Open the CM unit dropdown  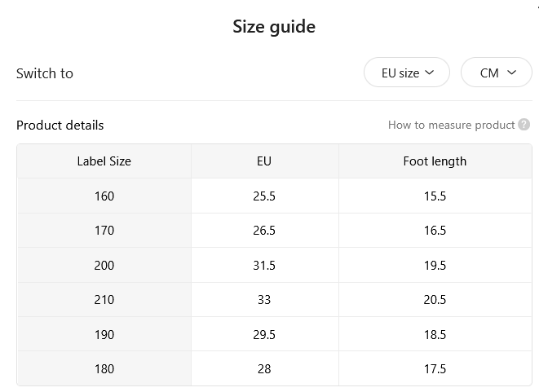coord(497,73)
